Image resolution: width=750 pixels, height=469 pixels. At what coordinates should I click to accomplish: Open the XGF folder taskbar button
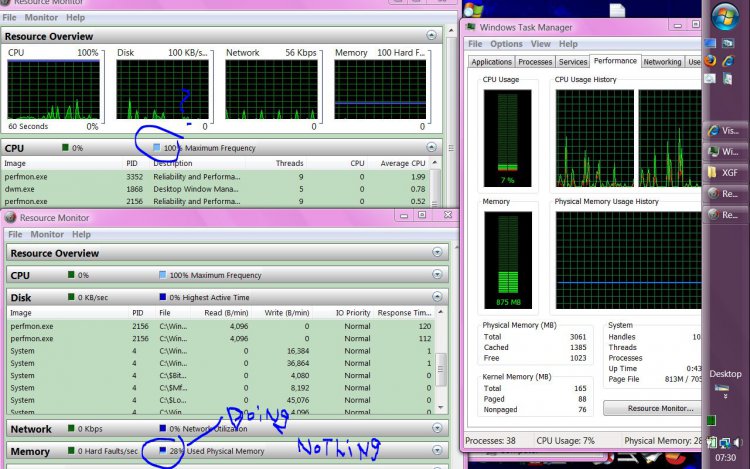(725, 173)
